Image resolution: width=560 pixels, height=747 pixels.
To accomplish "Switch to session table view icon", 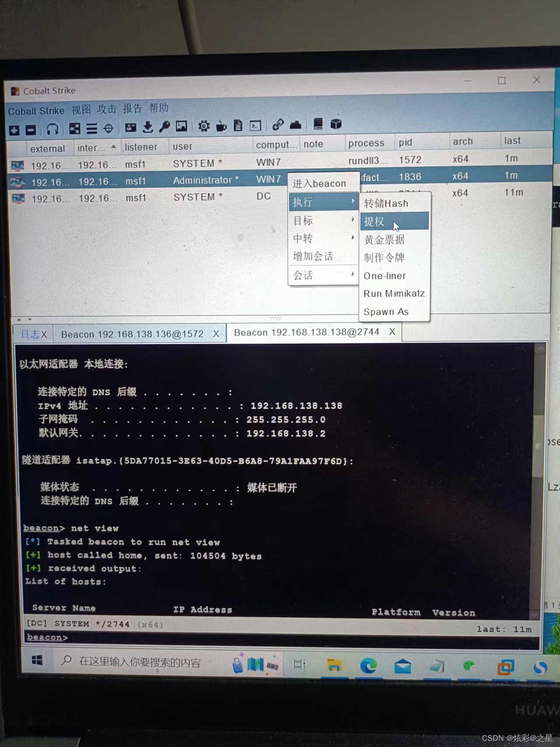I will [x=91, y=128].
